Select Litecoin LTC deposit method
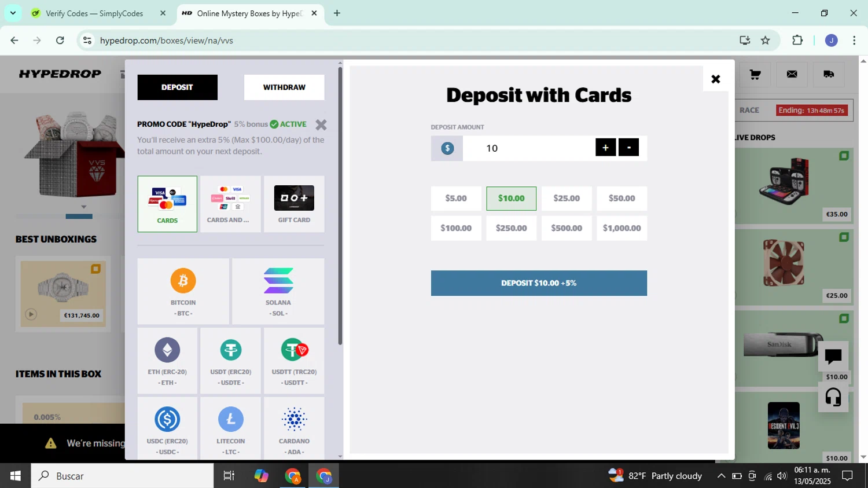The width and height of the screenshot is (868, 488). (x=230, y=429)
